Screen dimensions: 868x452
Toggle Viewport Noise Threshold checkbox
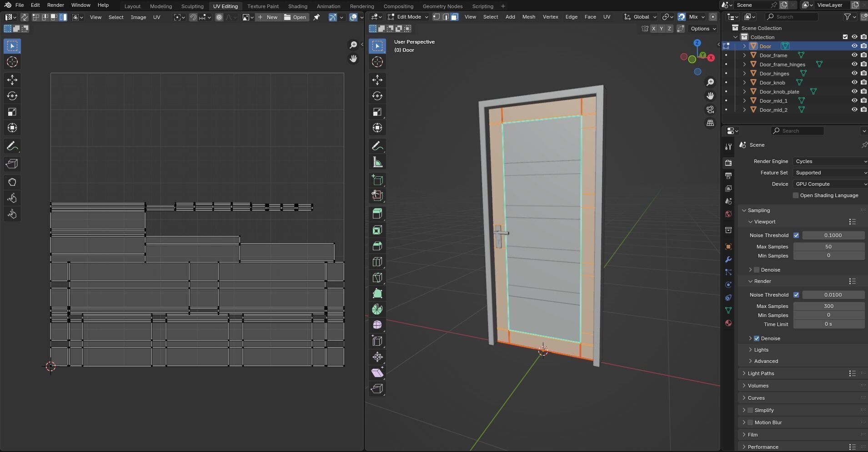[x=796, y=235]
